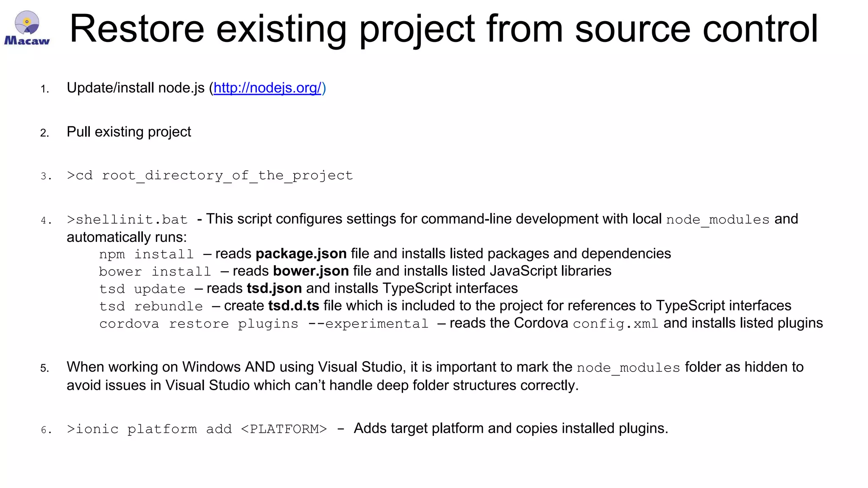Screen dimensions: 868x488
Task: Click the bold 'bower.json' text
Action: [x=311, y=271]
